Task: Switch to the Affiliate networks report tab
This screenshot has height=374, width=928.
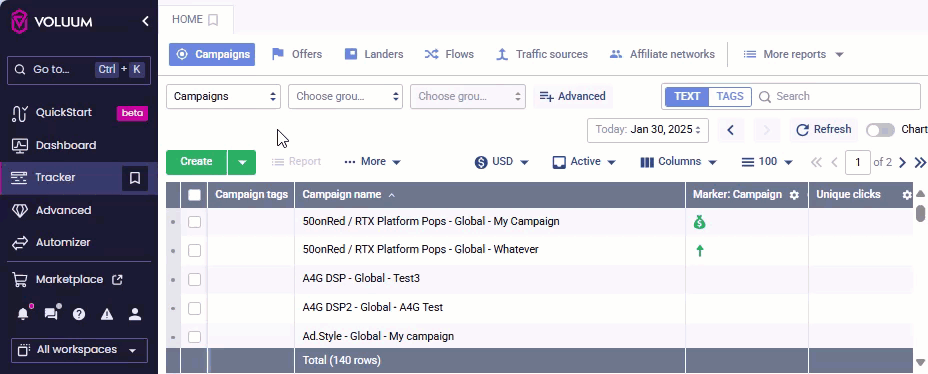Action: [x=662, y=54]
